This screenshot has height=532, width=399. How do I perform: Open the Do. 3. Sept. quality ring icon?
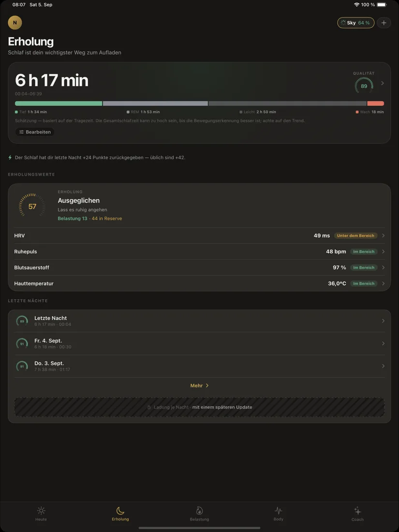[22, 366]
